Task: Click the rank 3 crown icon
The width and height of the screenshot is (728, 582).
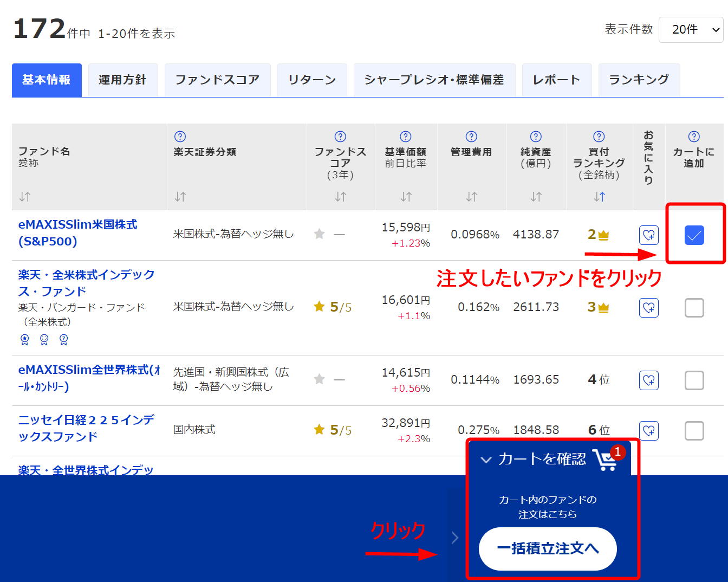Action: point(604,308)
